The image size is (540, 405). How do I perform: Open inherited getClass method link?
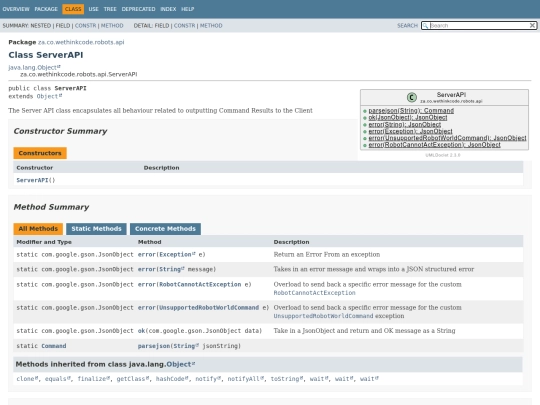(x=133, y=379)
